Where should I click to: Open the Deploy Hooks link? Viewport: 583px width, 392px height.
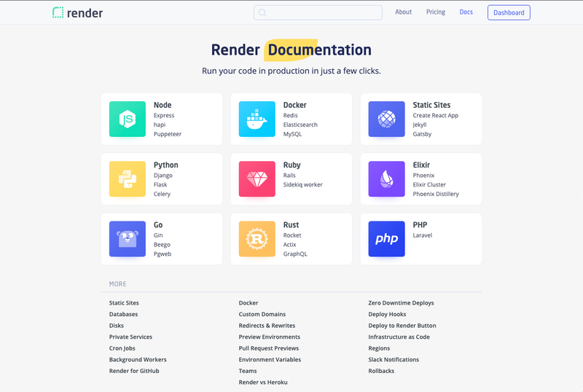387,314
